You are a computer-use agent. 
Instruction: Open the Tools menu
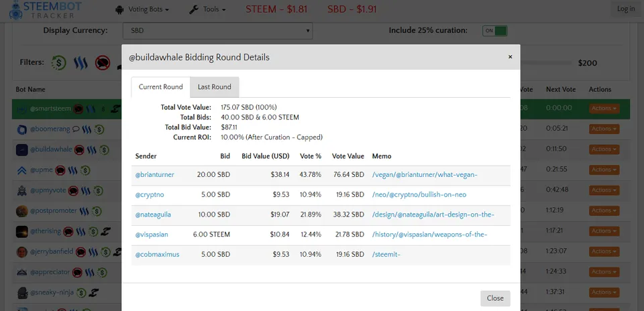pos(207,9)
